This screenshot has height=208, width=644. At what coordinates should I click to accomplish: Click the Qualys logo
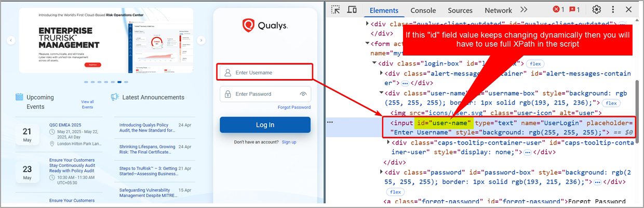[x=265, y=25]
